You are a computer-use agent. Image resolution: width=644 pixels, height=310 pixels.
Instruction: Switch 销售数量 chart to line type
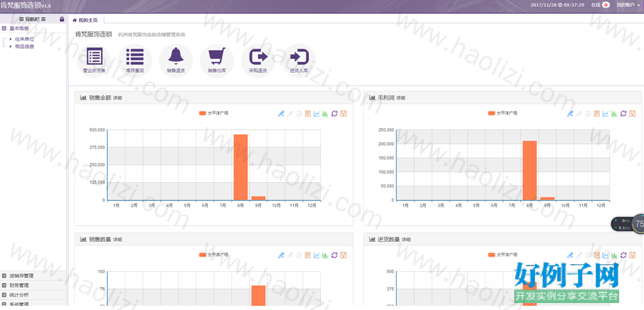[x=317, y=255]
